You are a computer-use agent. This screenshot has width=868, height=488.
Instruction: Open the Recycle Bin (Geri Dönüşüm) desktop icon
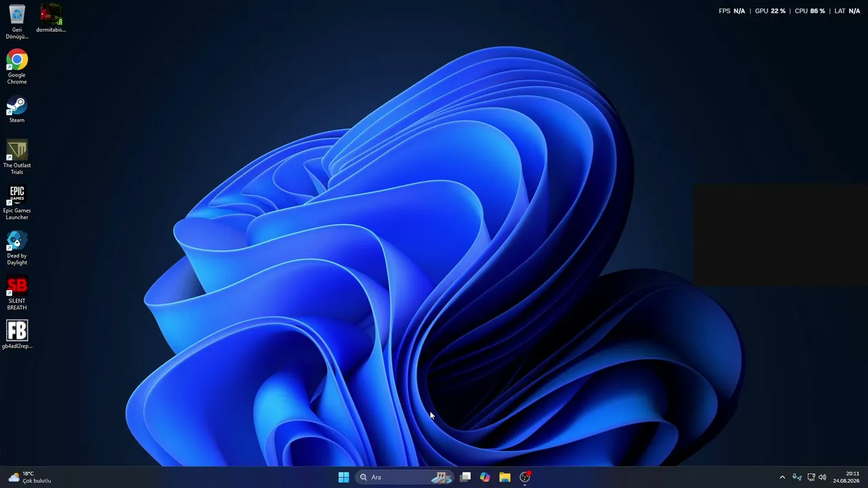point(17,22)
